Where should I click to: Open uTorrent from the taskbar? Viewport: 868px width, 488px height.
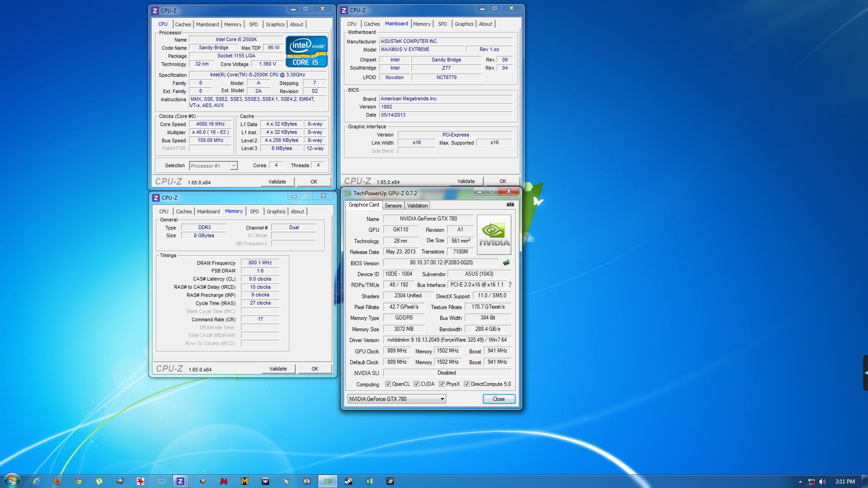[99, 481]
